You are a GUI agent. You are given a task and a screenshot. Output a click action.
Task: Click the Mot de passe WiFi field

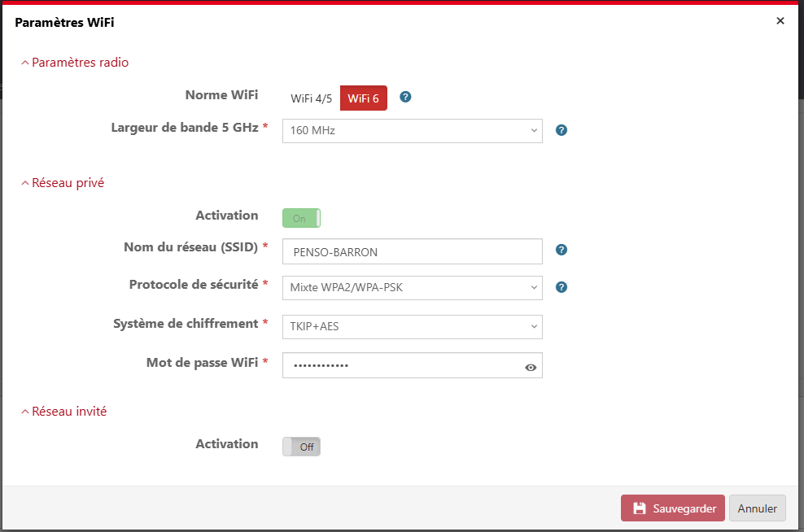pyautogui.click(x=403, y=366)
